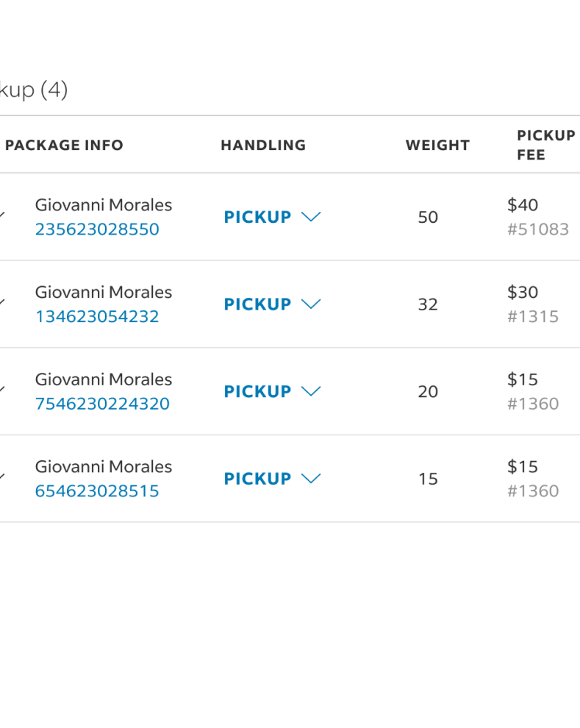
Task: Toggle checkmark on the 235623028550 package row
Action: pyautogui.click(x=2, y=216)
